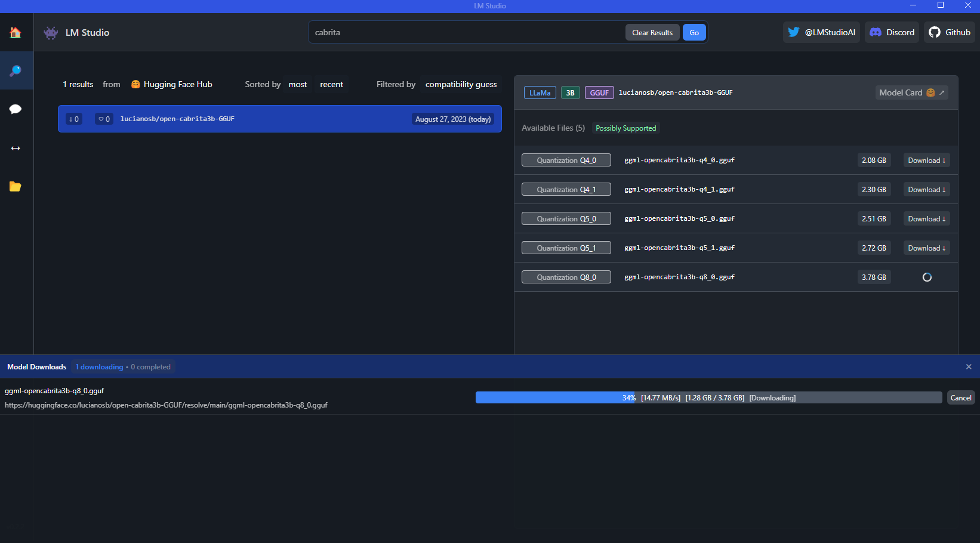Cancel the q8_0 model download
The height and width of the screenshot is (543, 980).
click(961, 398)
